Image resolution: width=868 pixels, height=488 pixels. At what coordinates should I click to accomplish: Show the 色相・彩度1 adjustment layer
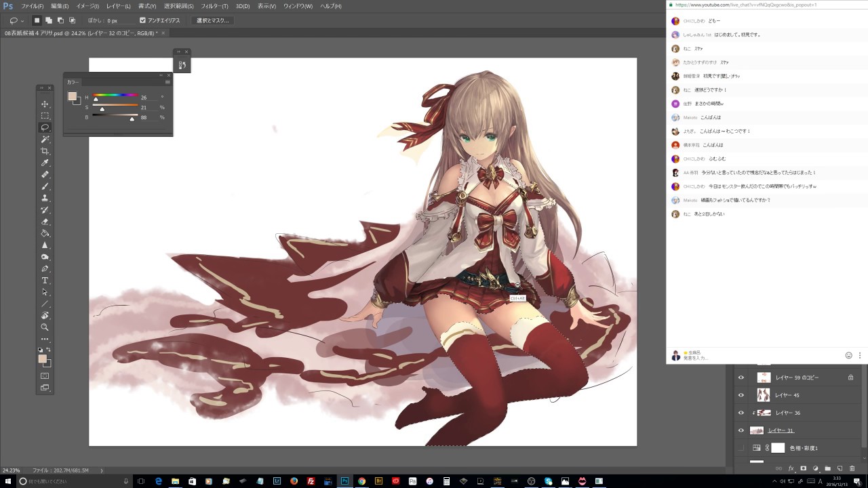click(741, 448)
